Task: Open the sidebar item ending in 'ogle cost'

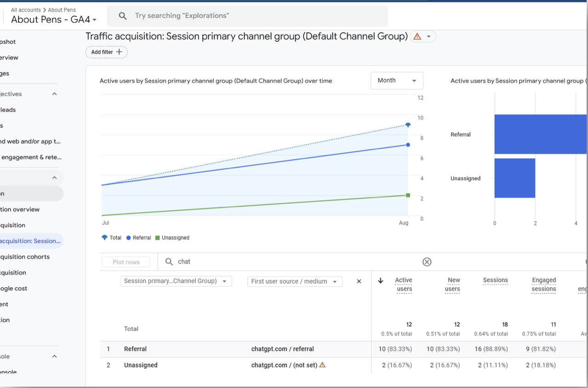Action: coord(14,289)
